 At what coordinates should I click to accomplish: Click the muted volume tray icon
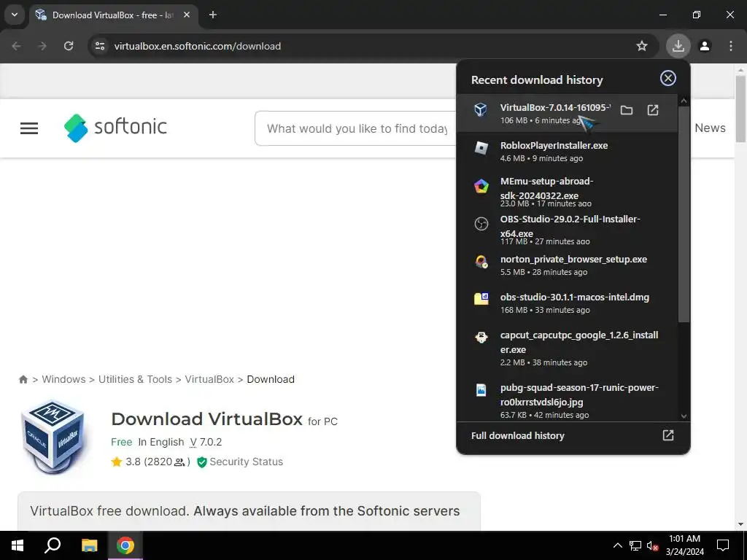coord(652,545)
